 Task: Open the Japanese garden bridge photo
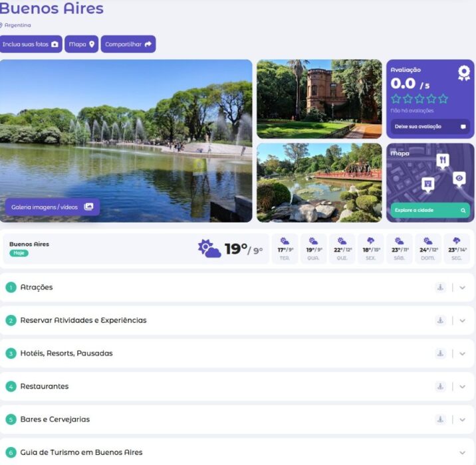pyautogui.click(x=319, y=182)
